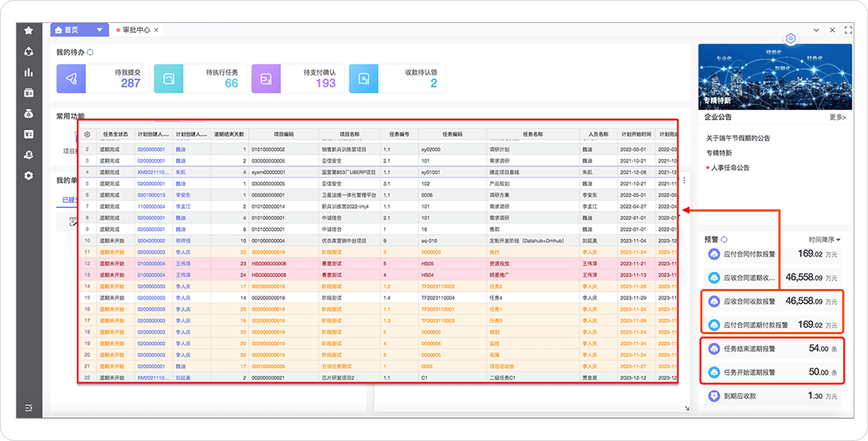Open sidebar settings gear icon
The image size is (868, 441).
29,176
